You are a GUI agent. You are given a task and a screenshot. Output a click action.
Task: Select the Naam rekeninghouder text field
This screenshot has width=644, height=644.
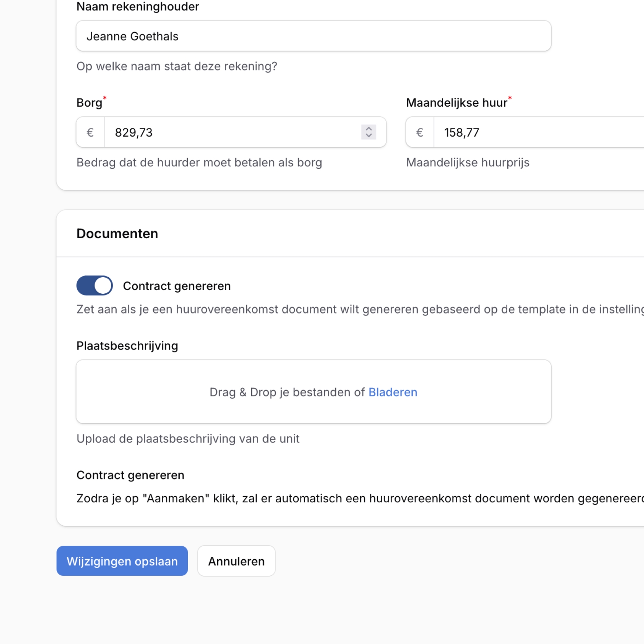[313, 36]
